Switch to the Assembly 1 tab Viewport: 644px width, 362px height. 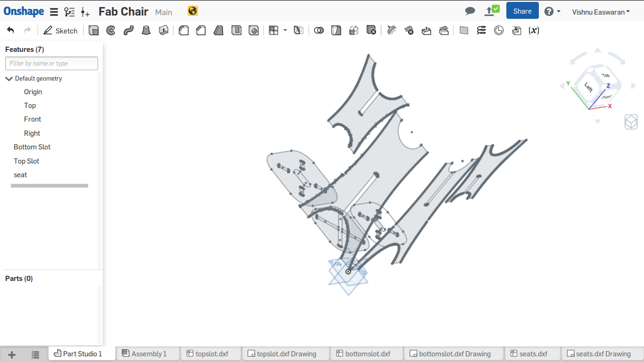[x=149, y=354]
